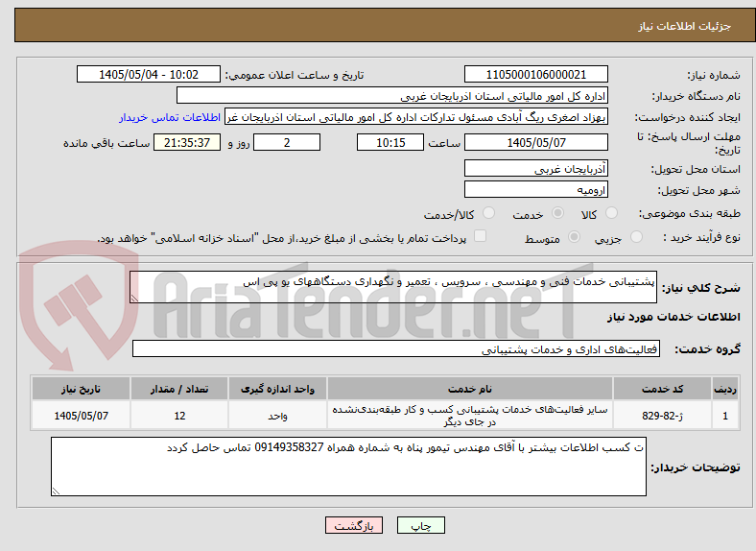
Task: Click the service name cell سایر فعالیت‌های خدمات پشتیبانی
Action: click(469, 416)
